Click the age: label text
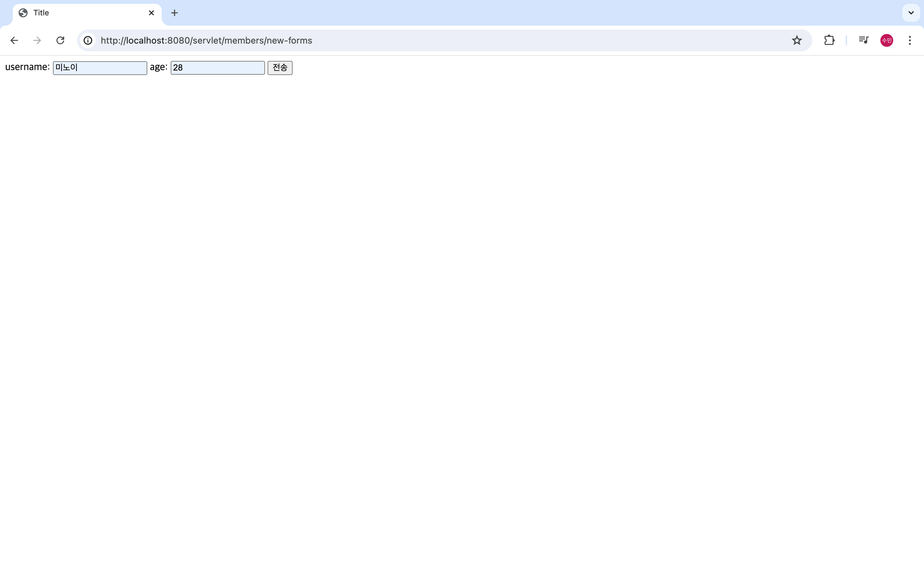924x577 pixels. [x=158, y=67]
